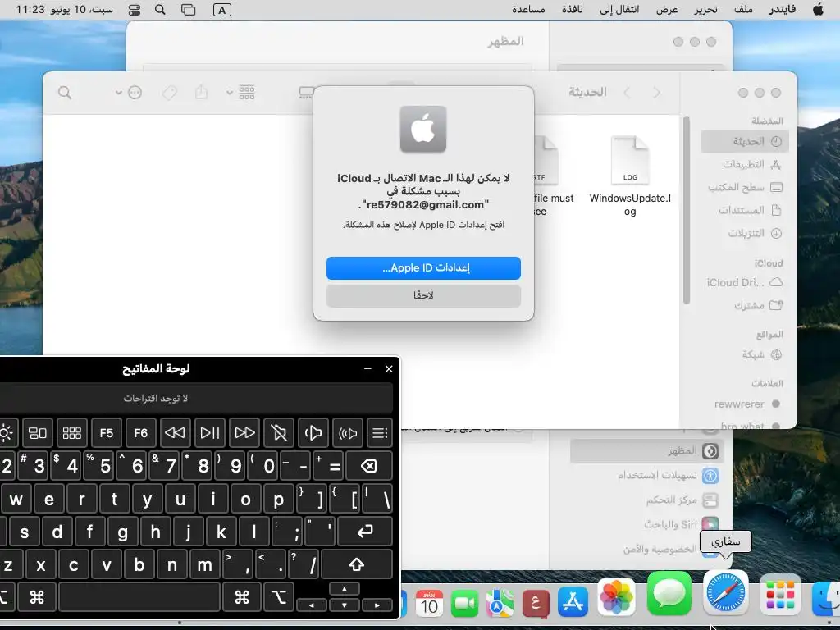Open المستندات (Documents) in Finder sidebar
This screenshot has width=840, height=630.
745,210
